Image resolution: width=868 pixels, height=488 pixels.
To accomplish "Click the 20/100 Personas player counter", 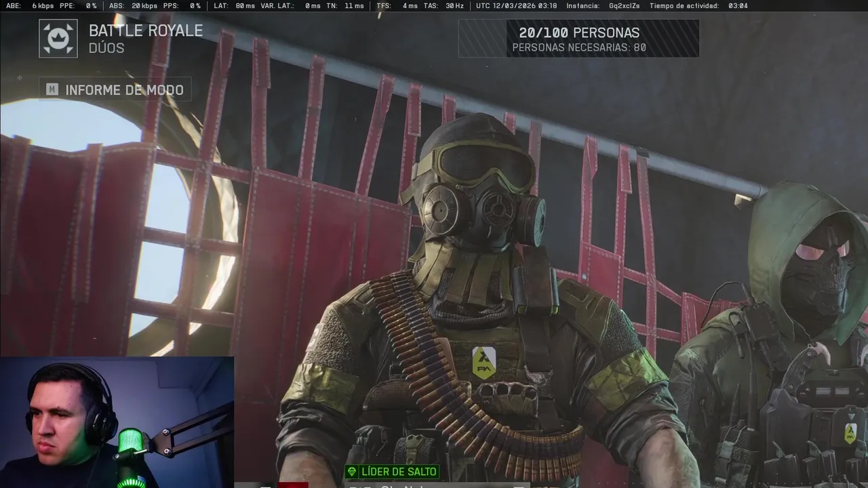I will (579, 33).
